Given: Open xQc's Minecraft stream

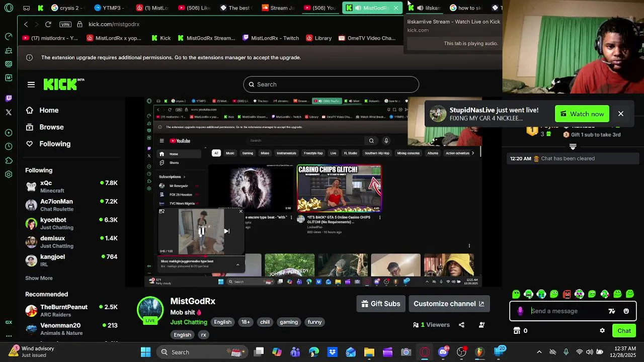Looking at the screenshot, I should point(71,187).
